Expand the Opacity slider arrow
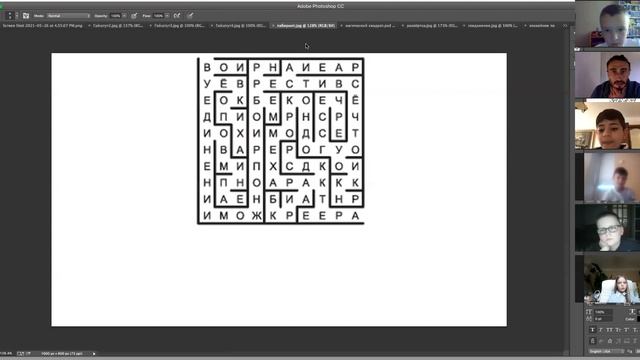Screen dimensions: 640x360 [124, 16]
